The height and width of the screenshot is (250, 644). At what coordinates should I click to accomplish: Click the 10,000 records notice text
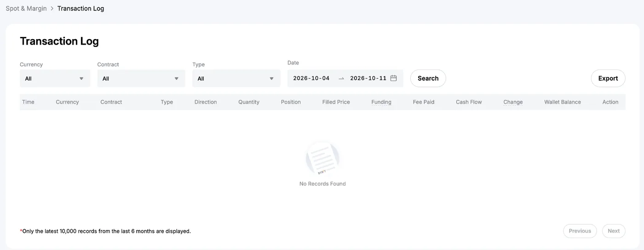coord(105,231)
